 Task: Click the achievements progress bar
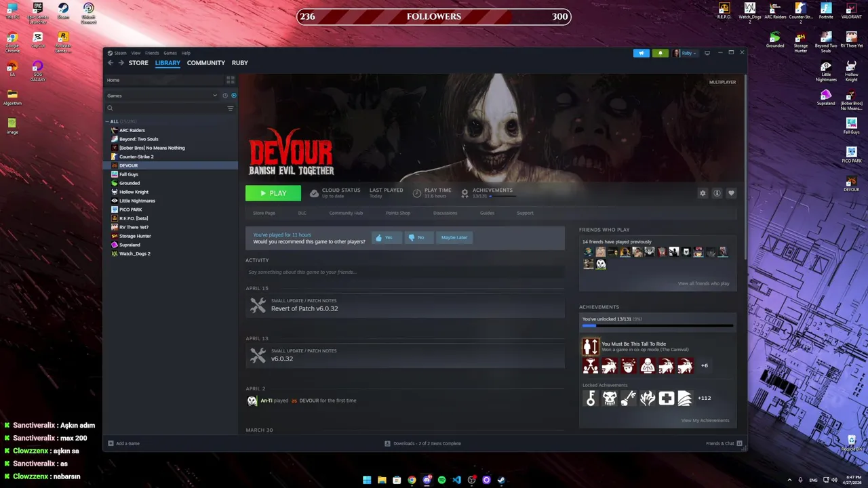point(658,326)
